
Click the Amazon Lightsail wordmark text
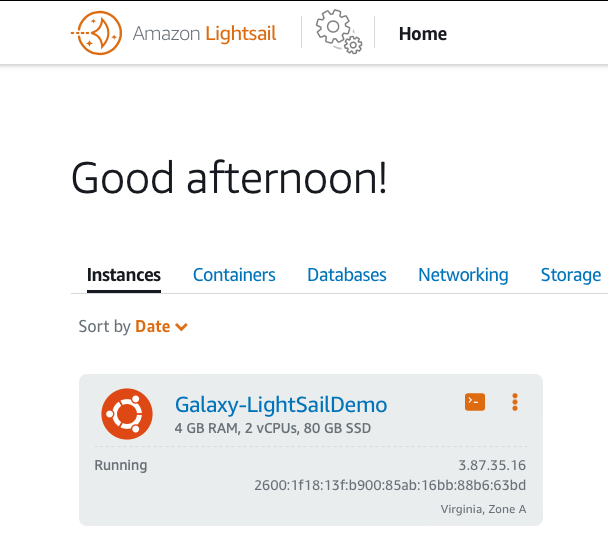pyautogui.click(x=204, y=33)
